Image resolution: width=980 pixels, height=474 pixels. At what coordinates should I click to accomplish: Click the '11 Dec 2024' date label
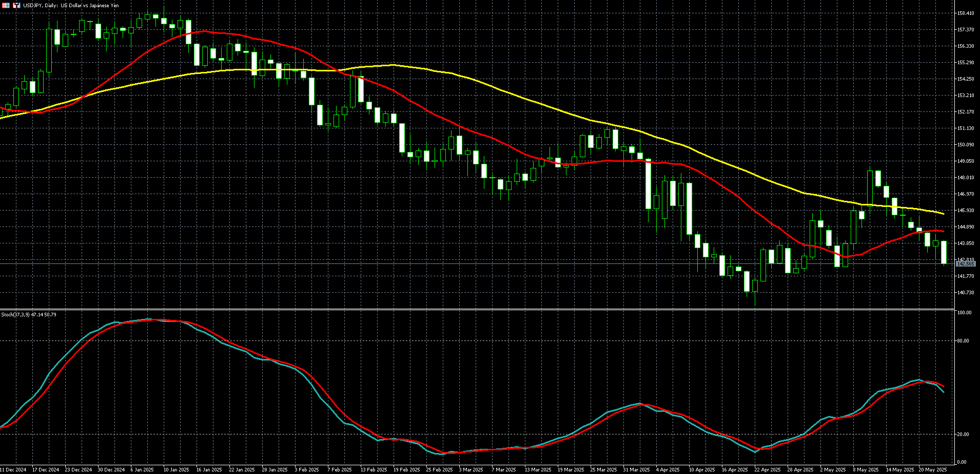pyautogui.click(x=13, y=470)
